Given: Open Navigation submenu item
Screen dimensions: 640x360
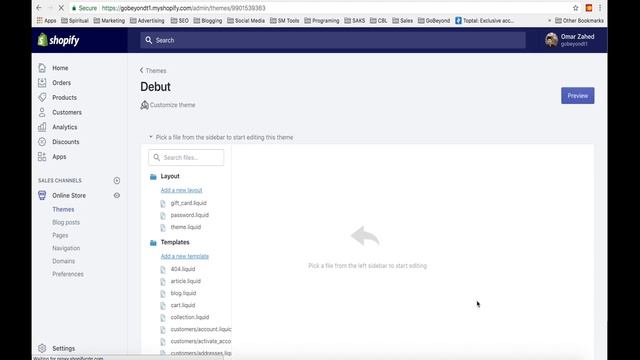Looking at the screenshot, I should pyautogui.click(x=66, y=248).
